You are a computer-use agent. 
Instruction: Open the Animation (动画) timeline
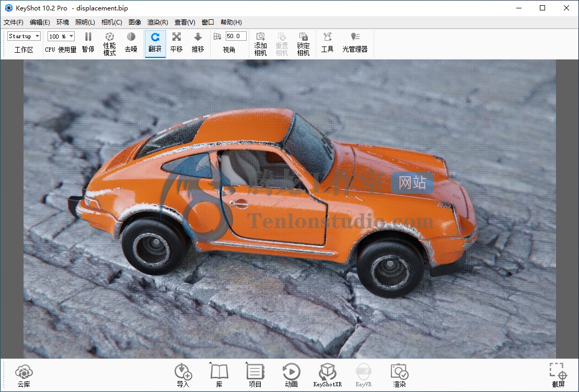tap(292, 375)
